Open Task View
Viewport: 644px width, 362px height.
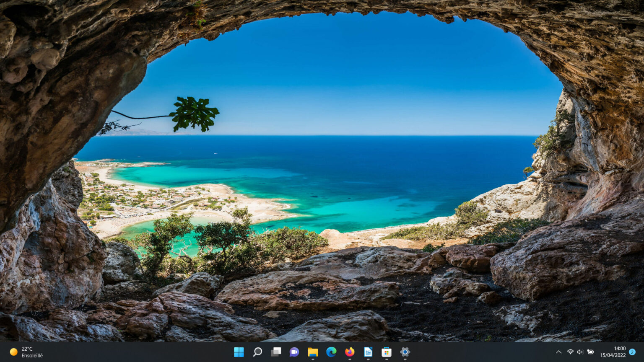(x=275, y=352)
